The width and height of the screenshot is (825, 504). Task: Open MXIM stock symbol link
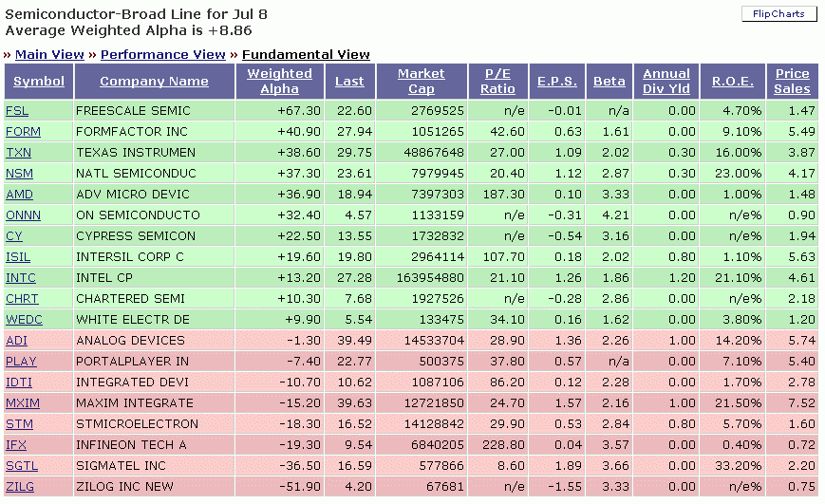pyautogui.click(x=22, y=403)
